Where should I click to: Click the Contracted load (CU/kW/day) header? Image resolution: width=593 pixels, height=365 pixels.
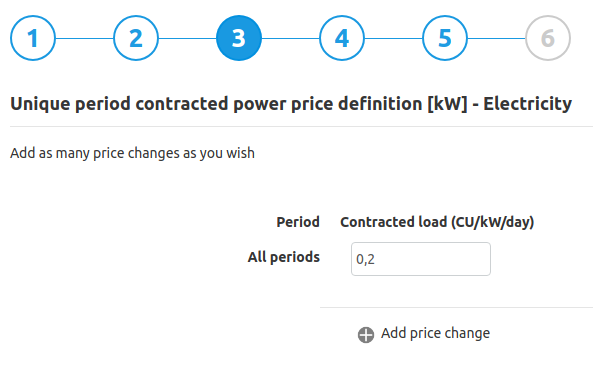pyautogui.click(x=437, y=222)
